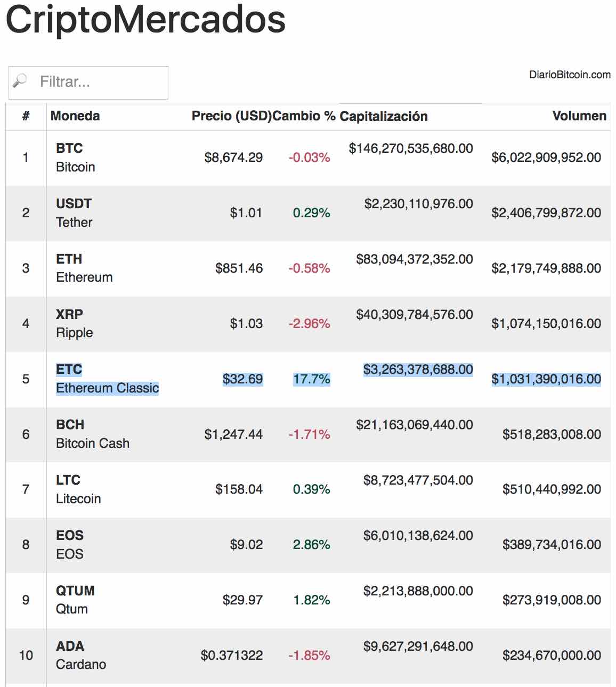Screen dimensions: 616x687
Task: Sort by the Moneda column header
Action: click(75, 116)
